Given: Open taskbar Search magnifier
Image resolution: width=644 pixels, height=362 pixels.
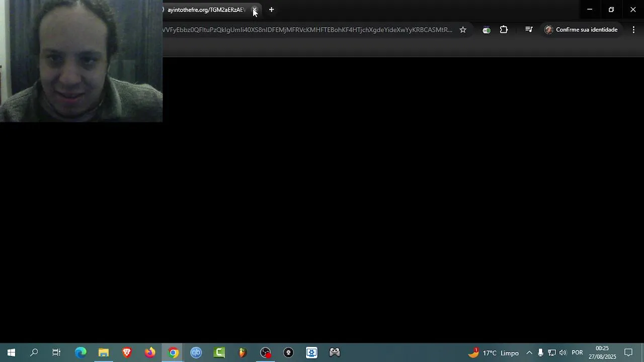Looking at the screenshot, I should click(34, 352).
